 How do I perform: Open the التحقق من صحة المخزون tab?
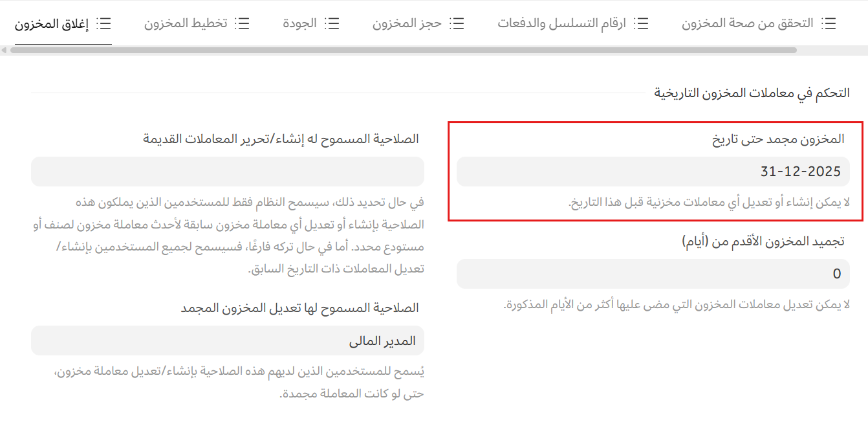pos(747,24)
